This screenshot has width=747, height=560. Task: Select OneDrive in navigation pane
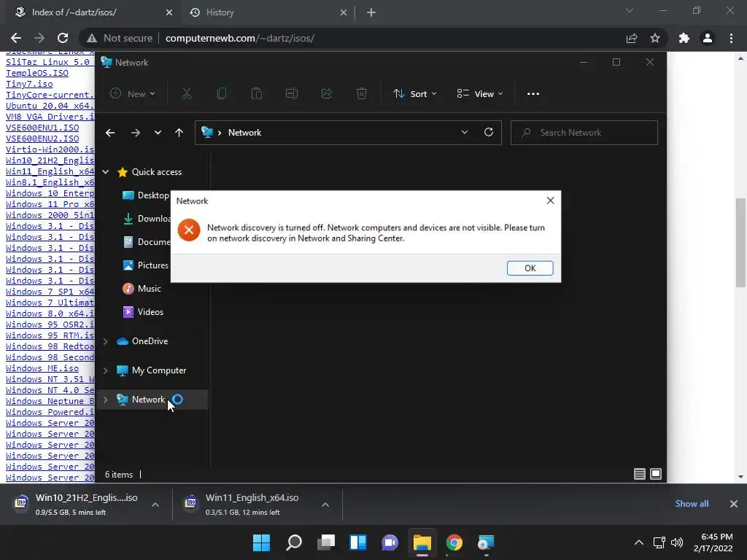(142, 341)
